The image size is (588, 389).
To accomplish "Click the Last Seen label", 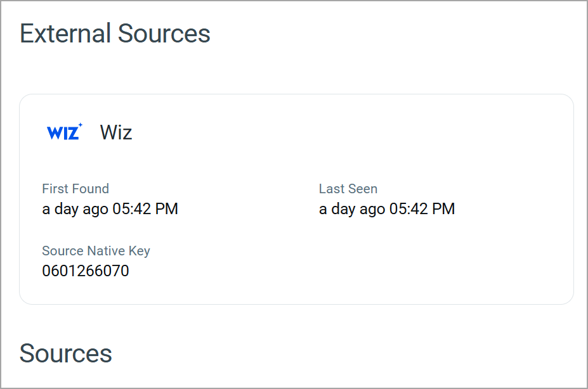I will click(348, 189).
